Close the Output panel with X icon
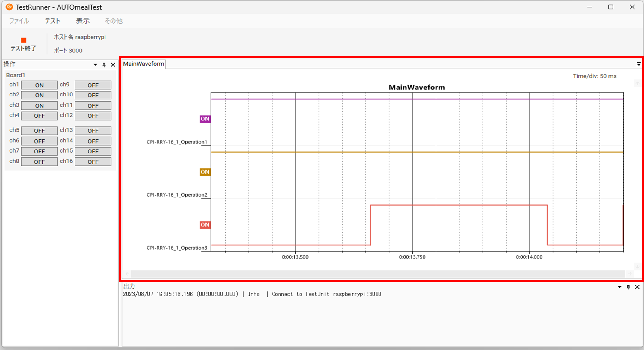644x350 pixels. pos(637,287)
